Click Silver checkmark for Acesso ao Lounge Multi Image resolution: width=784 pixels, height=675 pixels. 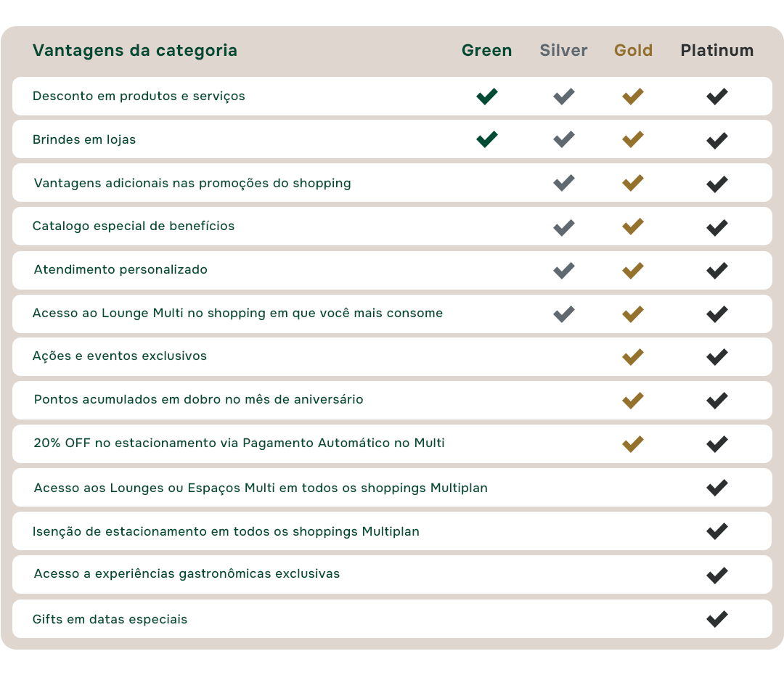[x=564, y=314]
